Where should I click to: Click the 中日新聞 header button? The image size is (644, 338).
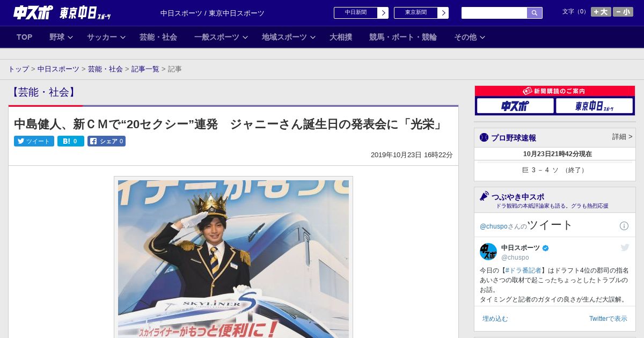[356, 13]
